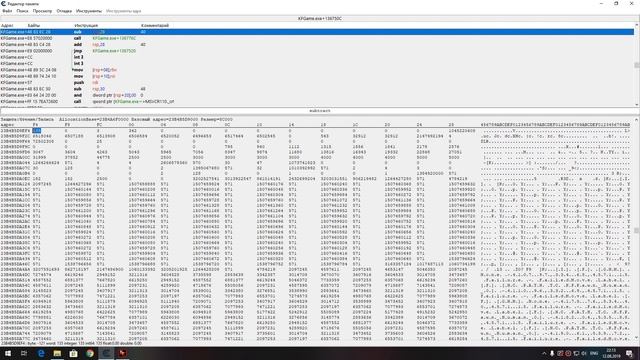Click the Cheat Engine window title icon
Image resolution: width=640 pixels, height=360 pixels.
(3, 3)
